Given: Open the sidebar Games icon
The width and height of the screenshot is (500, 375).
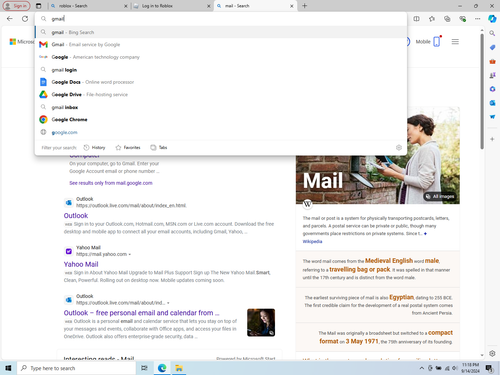Looking at the screenshot, I should pyautogui.click(x=492, y=75).
